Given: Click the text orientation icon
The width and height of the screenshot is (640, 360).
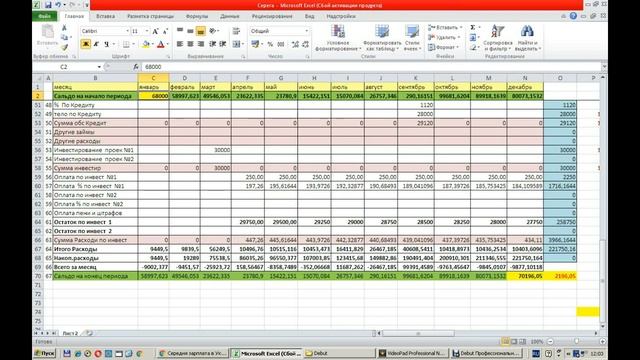Looking at the screenshot, I should click(213, 31).
